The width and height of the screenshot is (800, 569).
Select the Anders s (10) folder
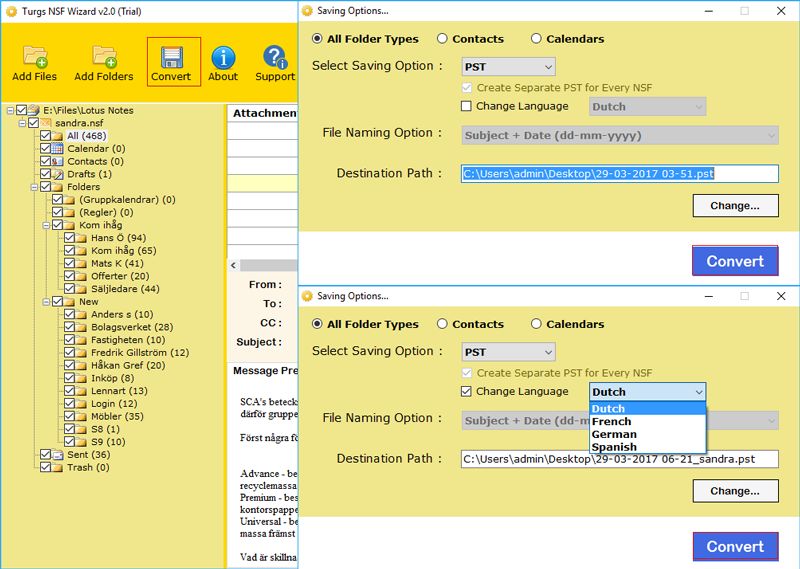tap(122, 314)
